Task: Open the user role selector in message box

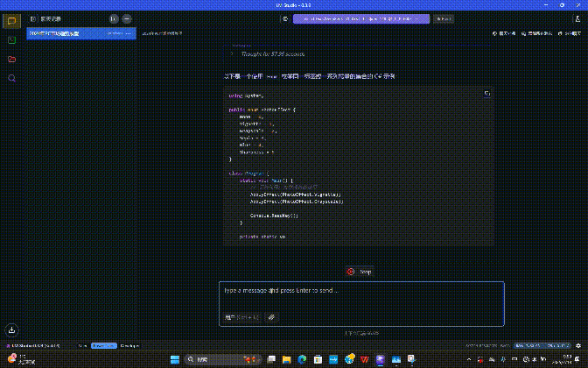Action: click(x=241, y=316)
